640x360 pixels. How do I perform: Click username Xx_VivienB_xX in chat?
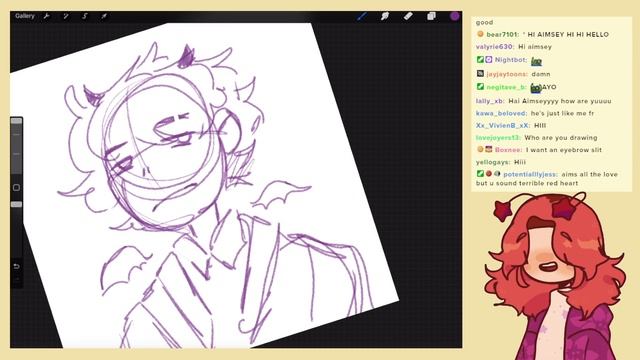coord(502,126)
